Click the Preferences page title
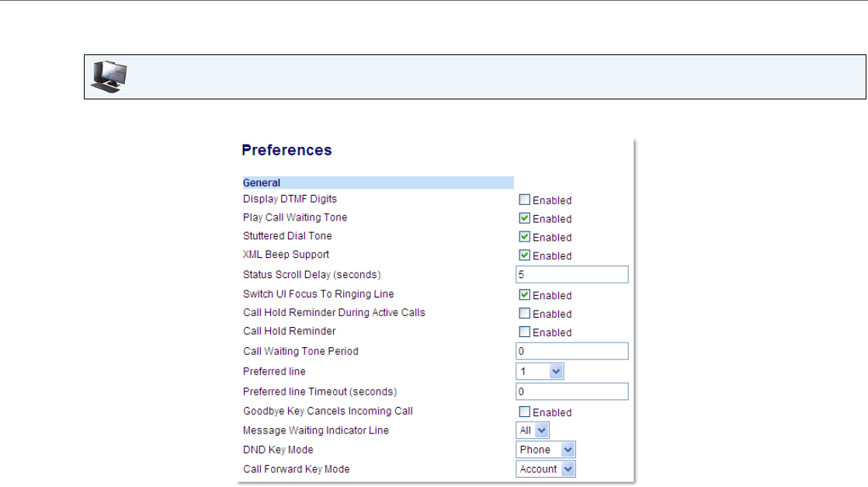This screenshot has height=487, width=868. [286, 151]
